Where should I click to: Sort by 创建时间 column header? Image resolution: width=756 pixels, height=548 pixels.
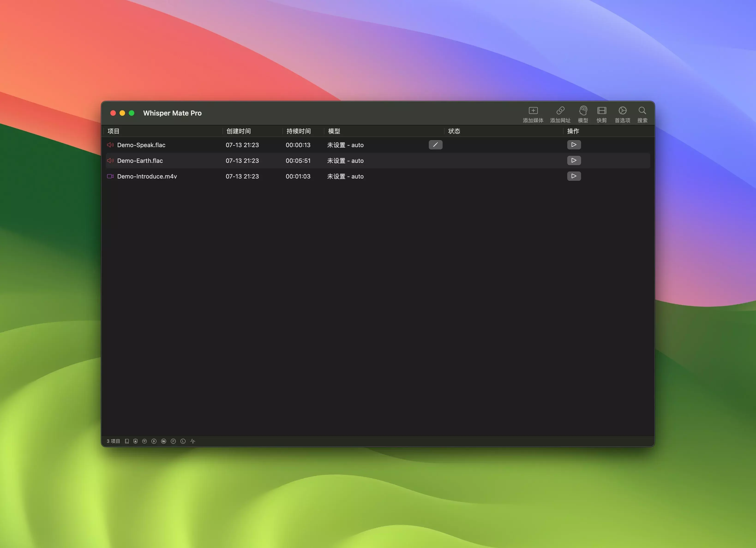pos(239,131)
